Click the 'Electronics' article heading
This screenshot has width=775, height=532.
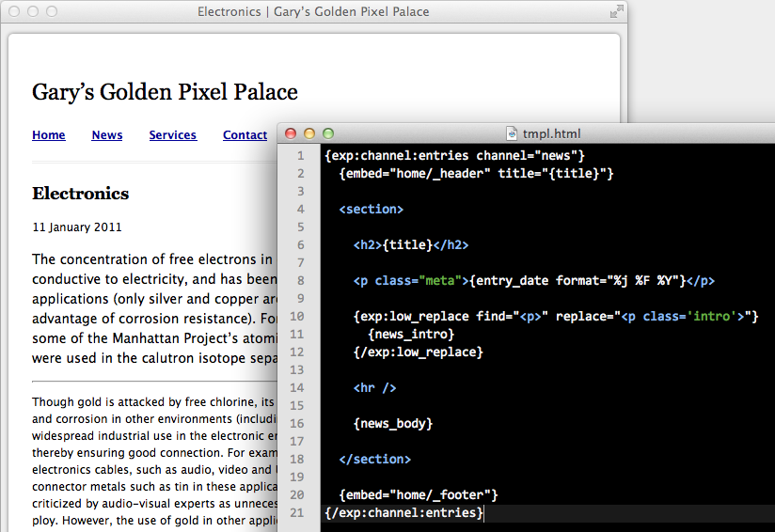(81, 194)
